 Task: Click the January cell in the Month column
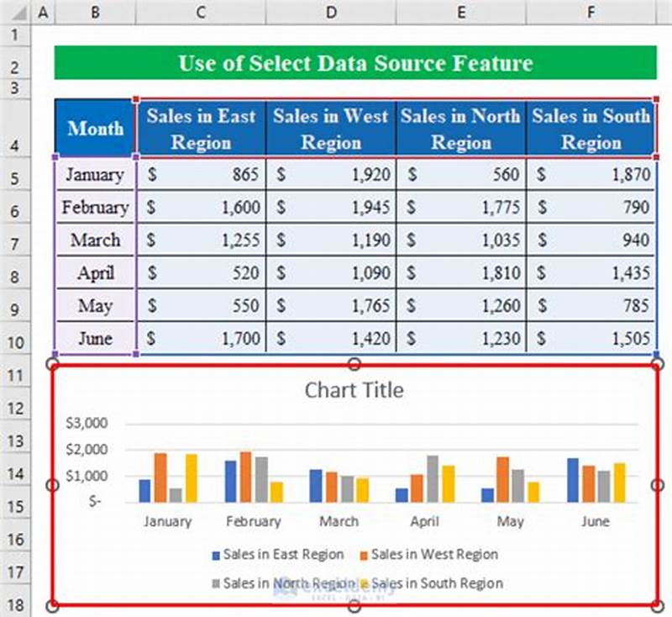click(95, 175)
